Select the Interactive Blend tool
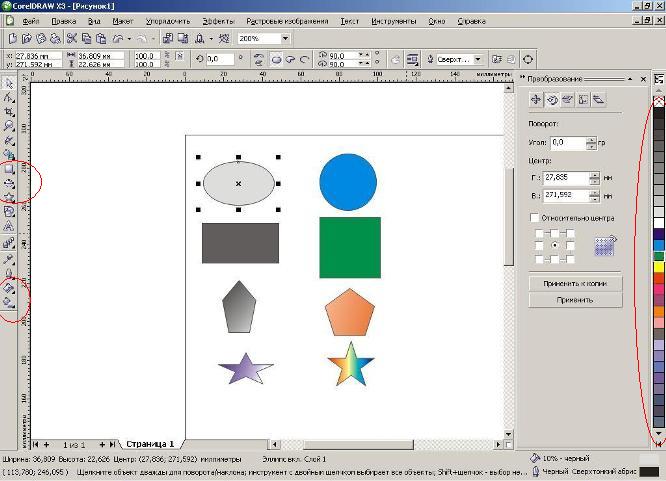The height and width of the screenshot is (481, 666). 8,243
